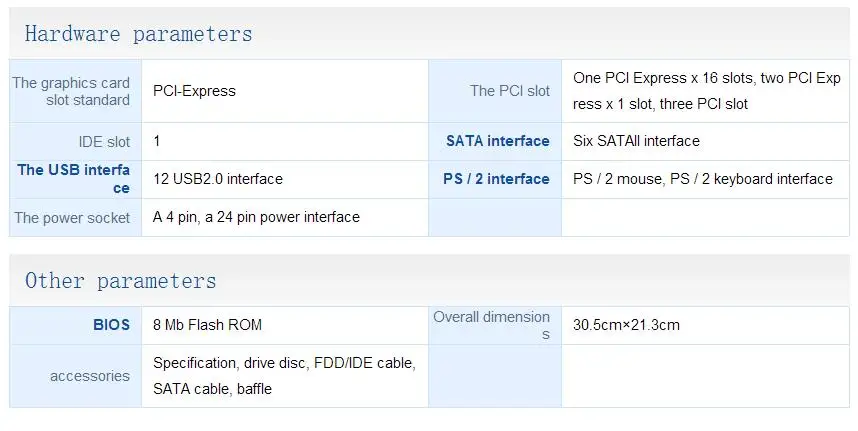Viewport: 858px width, 431px height.
Task: Click the 'Overall dimensions' label
Action: (x=491, y=325)
